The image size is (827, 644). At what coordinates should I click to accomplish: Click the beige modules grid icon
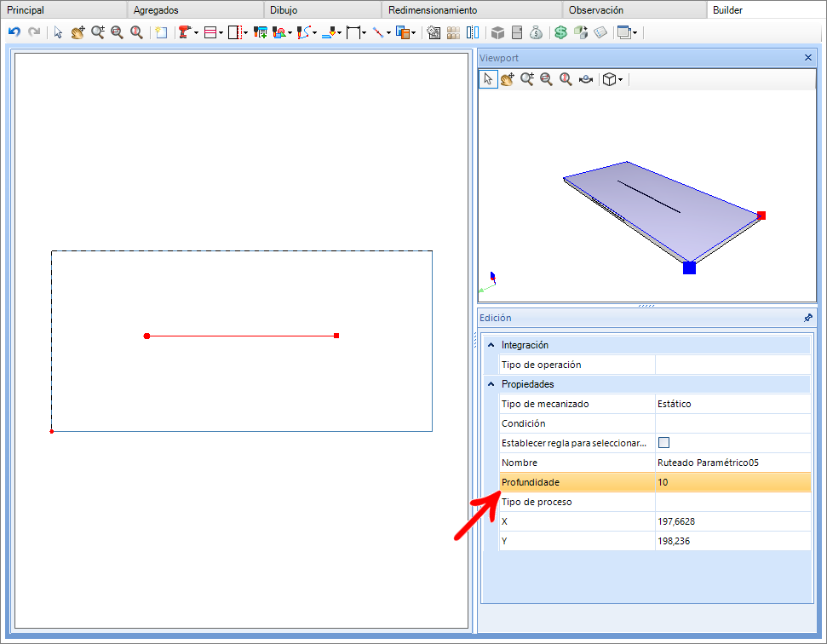(x=453, y=32)
